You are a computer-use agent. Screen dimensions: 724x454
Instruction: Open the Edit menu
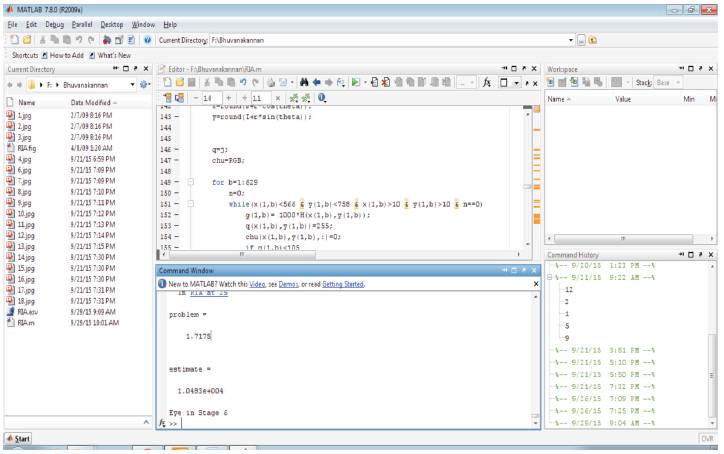click(31, 24)
